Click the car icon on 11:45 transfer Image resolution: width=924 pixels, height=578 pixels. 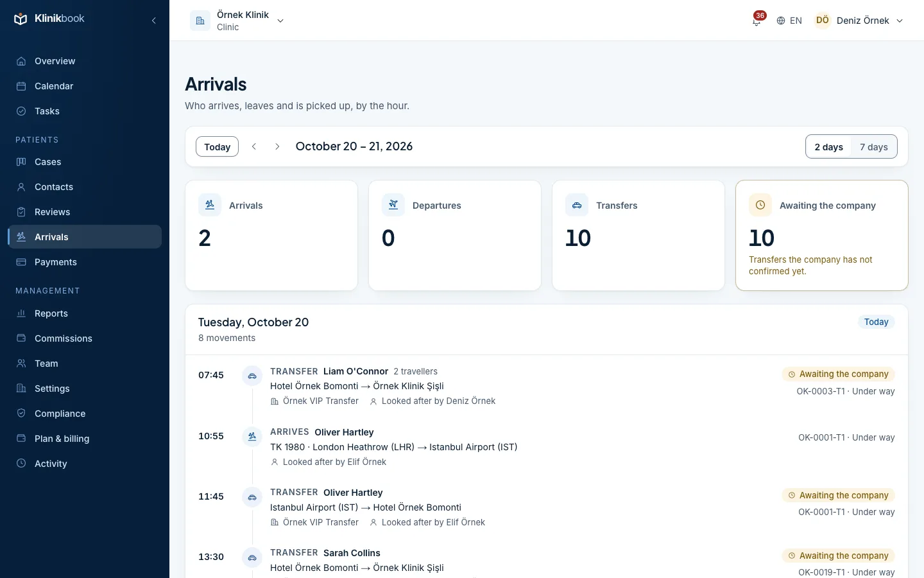click(252, 497)
